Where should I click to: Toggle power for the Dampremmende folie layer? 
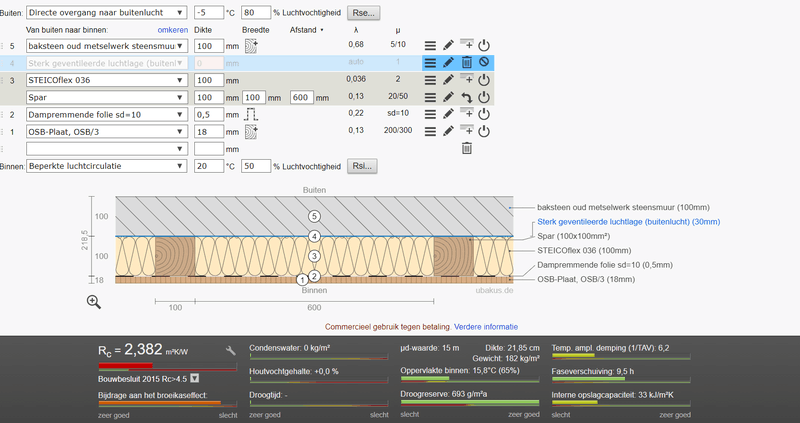point(484,114)
